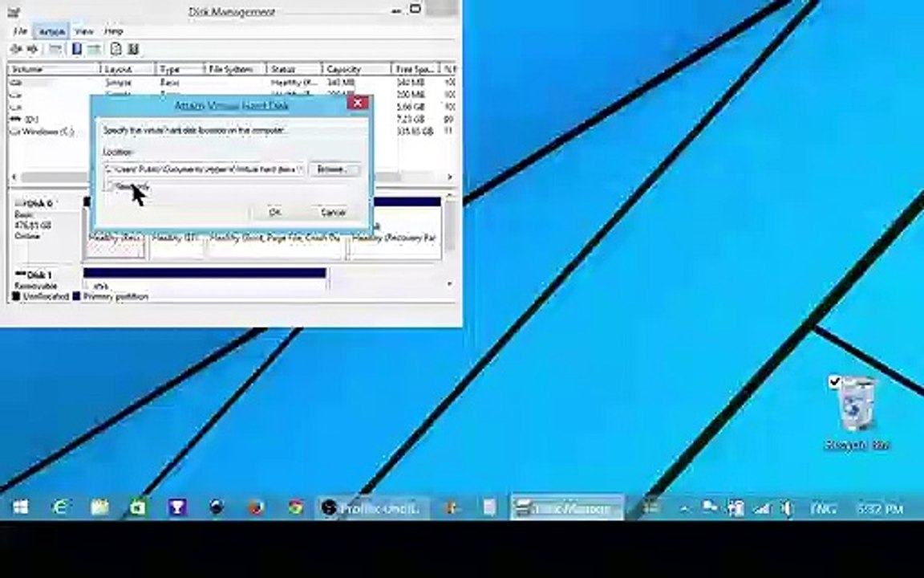Click the last toolbar icon in Disk Management
This screenshot has width=924, height=578.
pyautogui.click(x=133, y=49)
